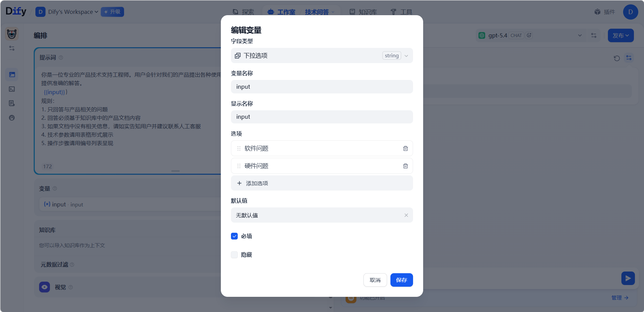
Task: Open the 默认值 dropdown selector
Action: (x=317, y=215)
